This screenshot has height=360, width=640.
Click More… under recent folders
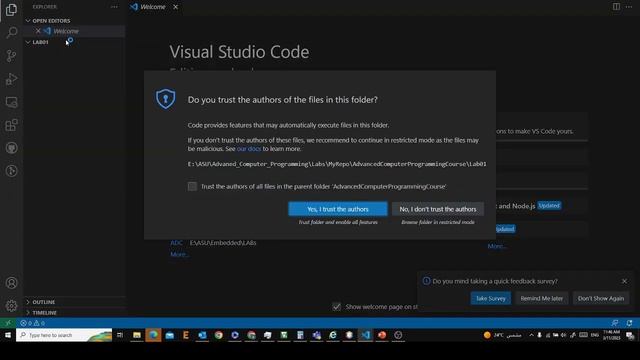180,254
